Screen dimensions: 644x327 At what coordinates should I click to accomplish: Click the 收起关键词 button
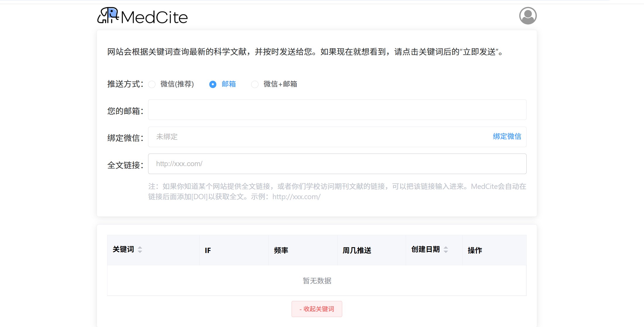tap(316, 309)
